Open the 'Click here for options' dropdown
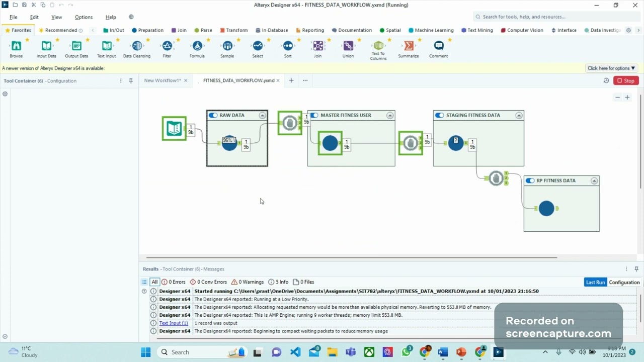The image size is (644, 362). pyautogui.click(x=611, y=68)
